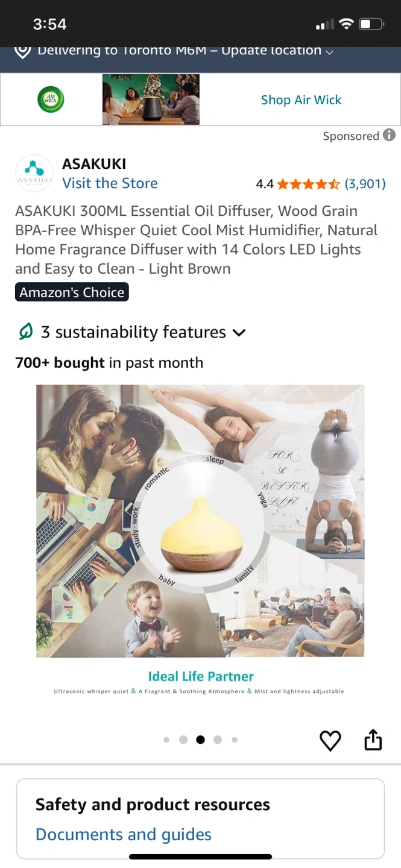Select the second image carousel dot
The width and height of the screenshot is (401, 868).
(183, 740)
